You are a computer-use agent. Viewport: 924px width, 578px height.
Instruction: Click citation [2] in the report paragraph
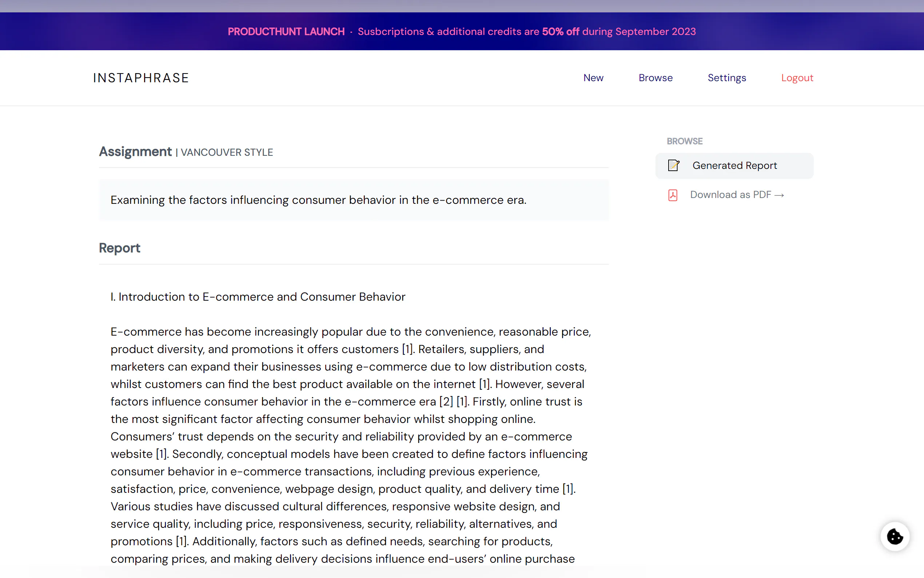(x=446, y=401)
